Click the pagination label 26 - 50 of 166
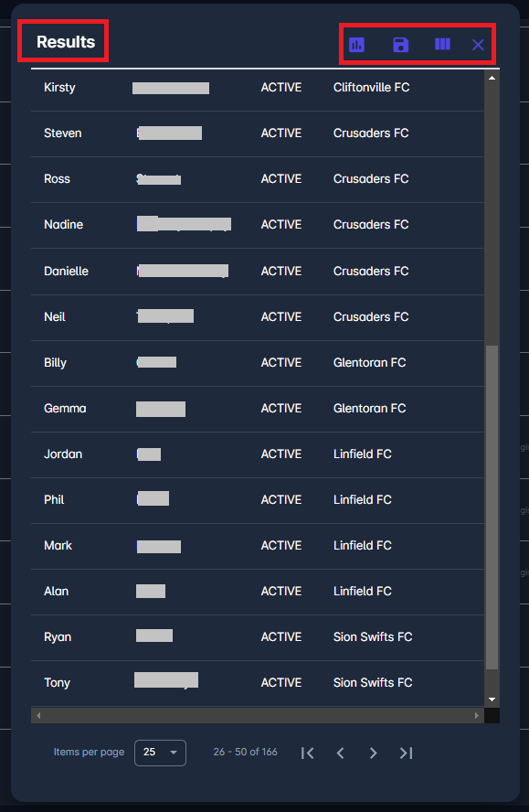 [x=245, y=753]
